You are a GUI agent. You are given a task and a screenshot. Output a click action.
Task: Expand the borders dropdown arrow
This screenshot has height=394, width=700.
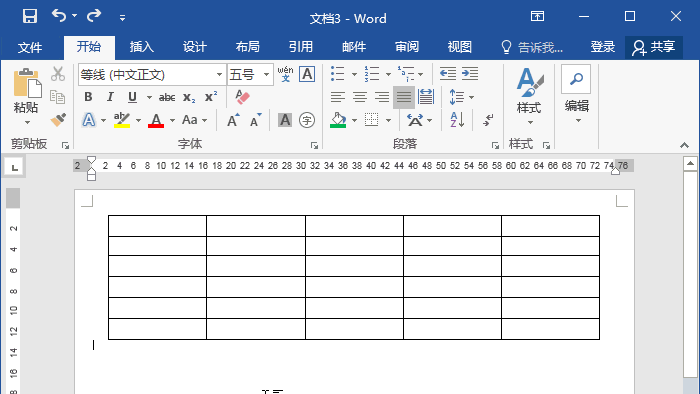388,120
